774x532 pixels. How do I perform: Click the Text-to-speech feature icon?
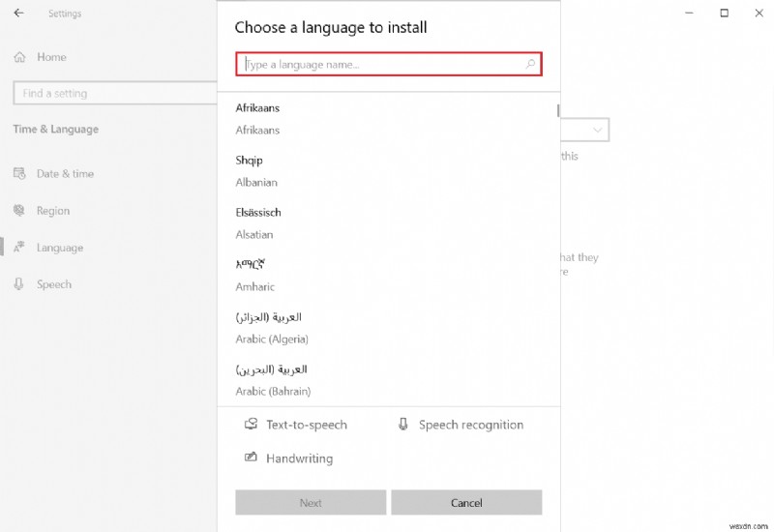252,425
